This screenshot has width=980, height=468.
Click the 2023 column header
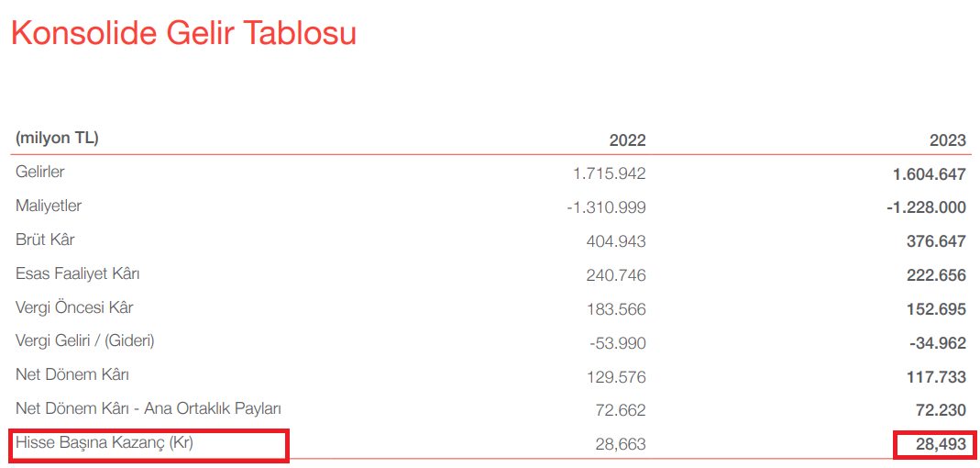pos(947,140)
